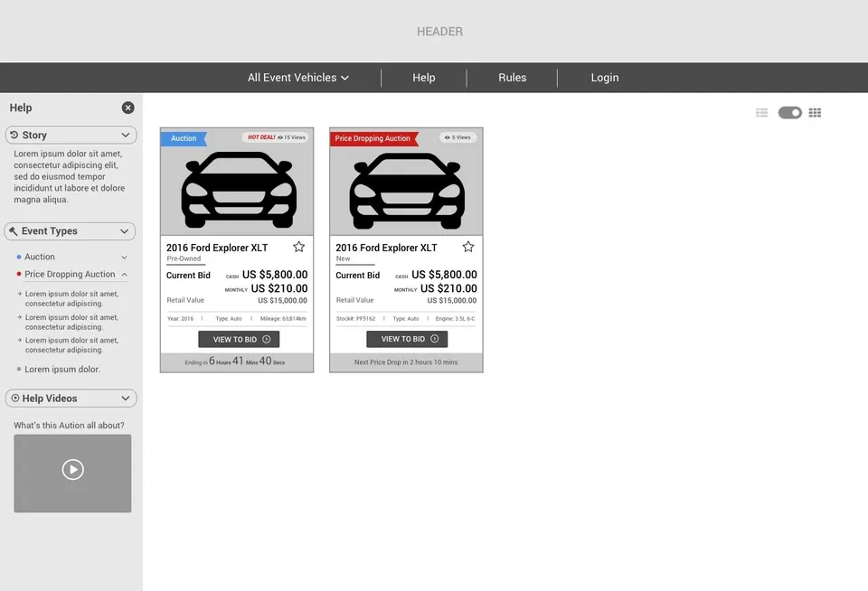This screenshot has height=591, width=868.
Task: Favorite the Pre-Owned Ford Explorer star
Action: [x=299, y=247]
